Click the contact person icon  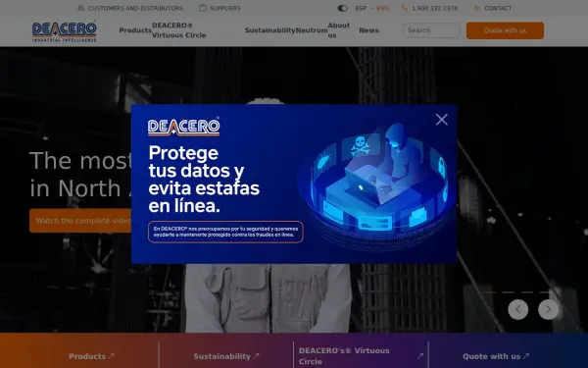[476, 8]
